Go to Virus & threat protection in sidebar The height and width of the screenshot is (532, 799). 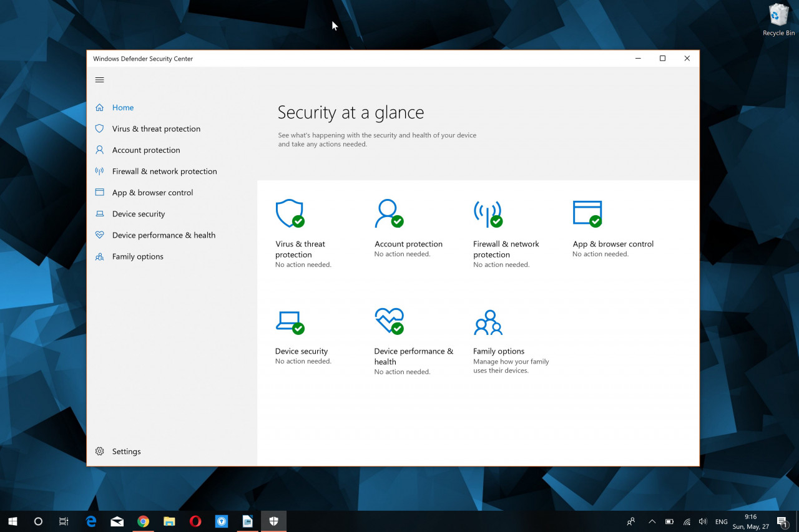pyautogui.click(x=156, y=129)
